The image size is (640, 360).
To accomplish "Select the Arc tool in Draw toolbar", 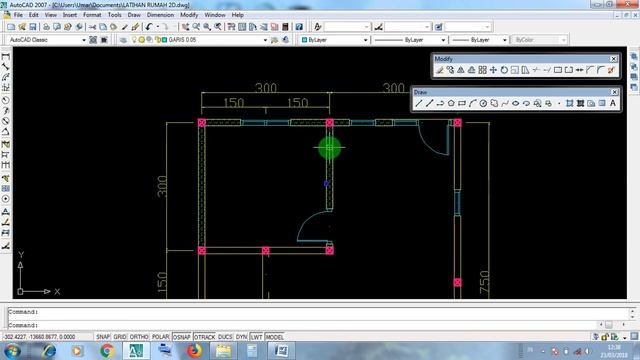I will click(472, 104).
